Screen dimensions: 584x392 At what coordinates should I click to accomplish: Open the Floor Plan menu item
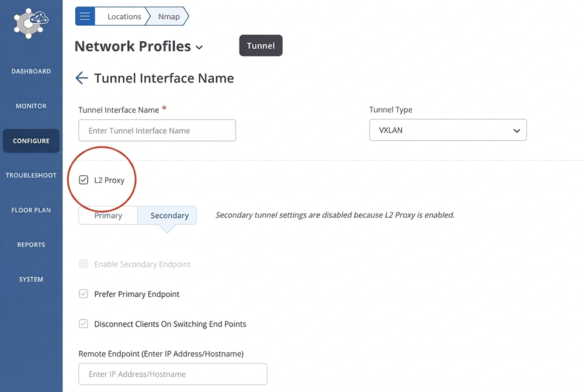[31, 210]
